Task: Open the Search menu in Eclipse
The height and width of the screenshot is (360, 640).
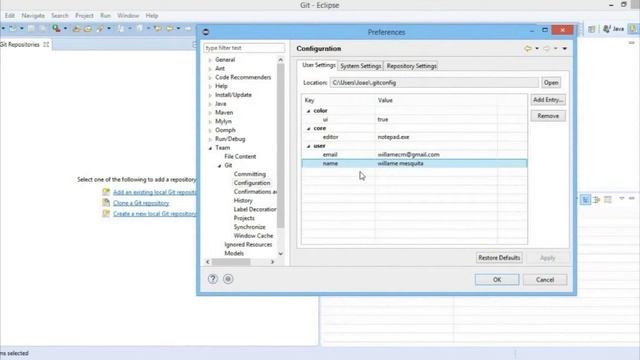Action: click(60, 16)
